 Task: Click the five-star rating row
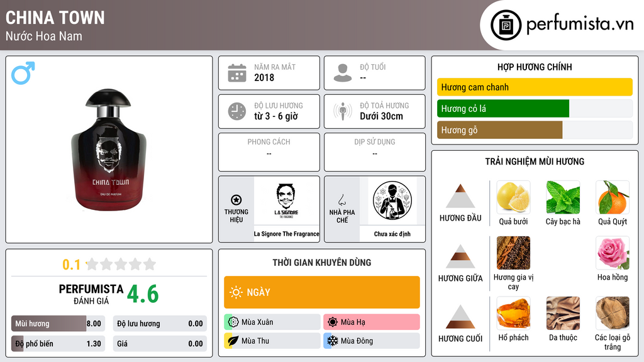pyautogui.click(x=121, y=264)
